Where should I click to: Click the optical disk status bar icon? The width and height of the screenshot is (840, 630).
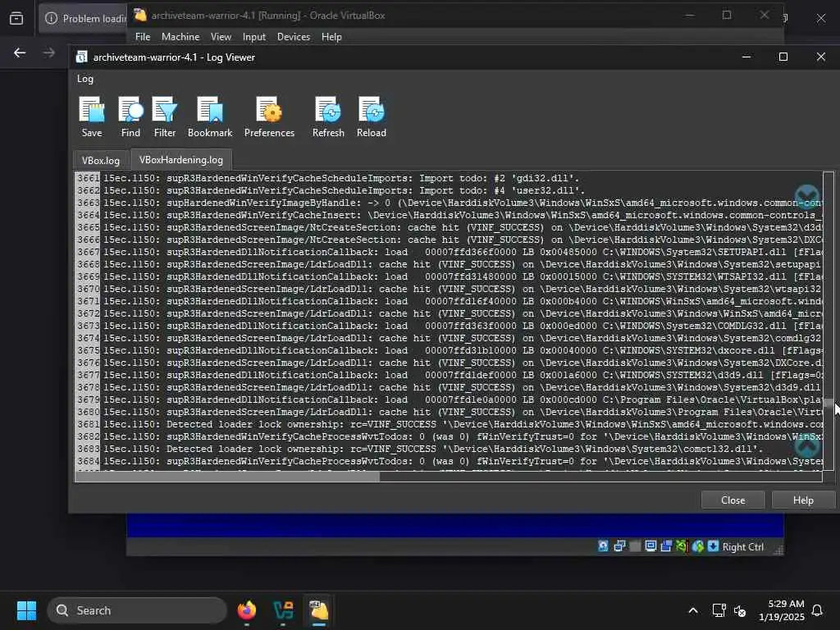tap(603, 546)
